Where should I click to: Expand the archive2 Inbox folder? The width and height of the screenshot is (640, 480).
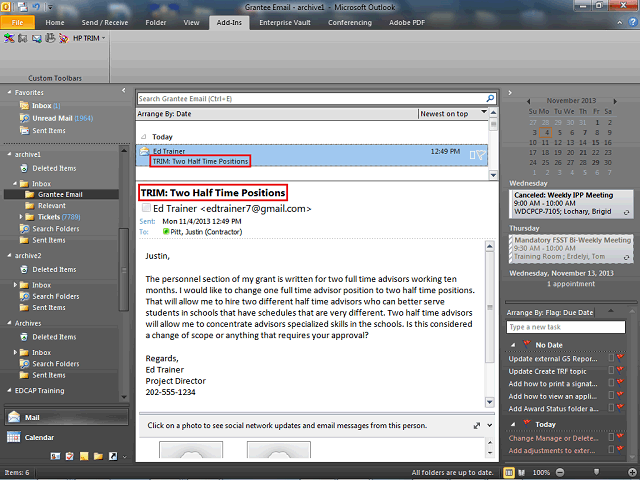pos(15,284)
